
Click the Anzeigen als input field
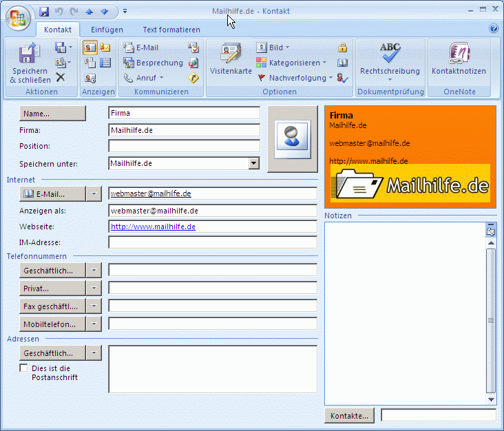tap(213, 211)
